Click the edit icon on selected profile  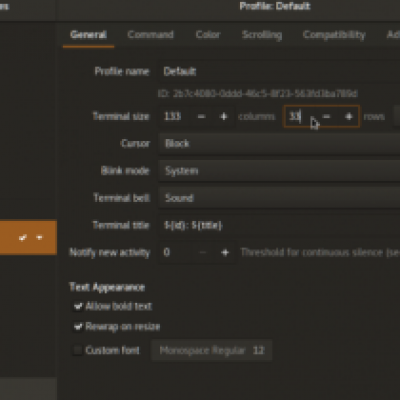click(x=23, y=238)
